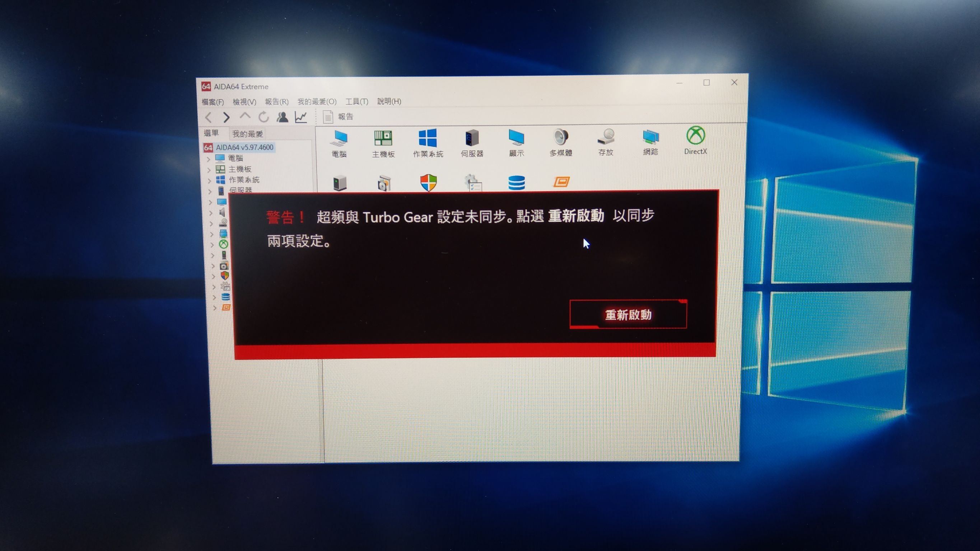
Task: Open the 伺服器 server icon in main pane
Action: (x=472, y=143)
